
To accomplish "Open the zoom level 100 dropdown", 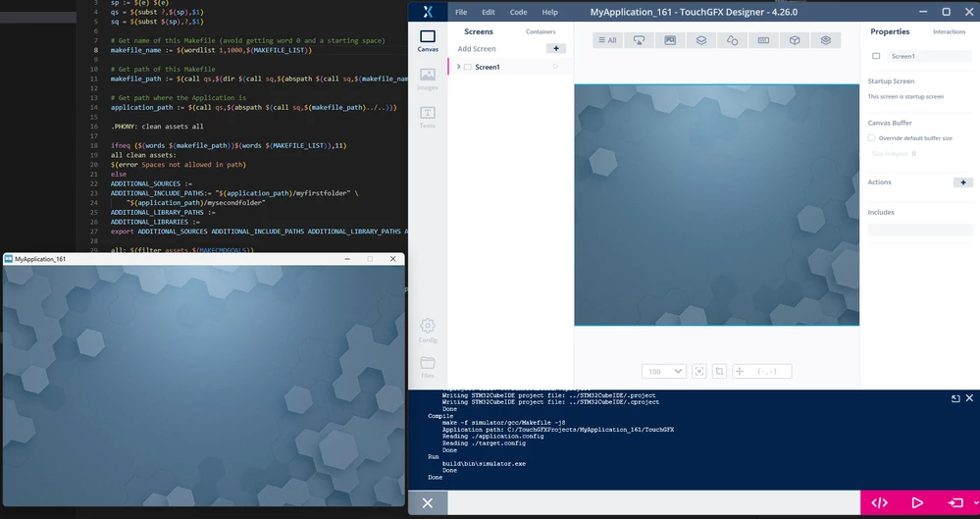I will [x=664, y=372].
